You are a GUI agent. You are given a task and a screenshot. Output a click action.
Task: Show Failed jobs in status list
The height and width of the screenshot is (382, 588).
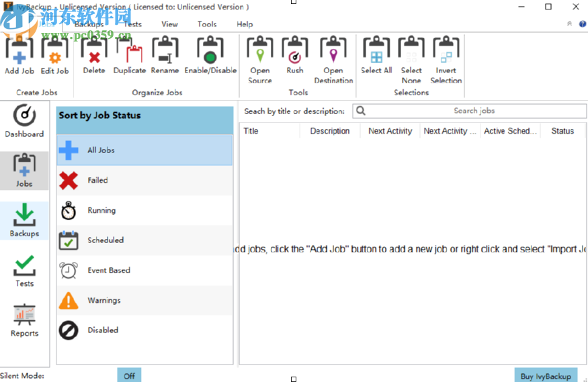(144, 180)
